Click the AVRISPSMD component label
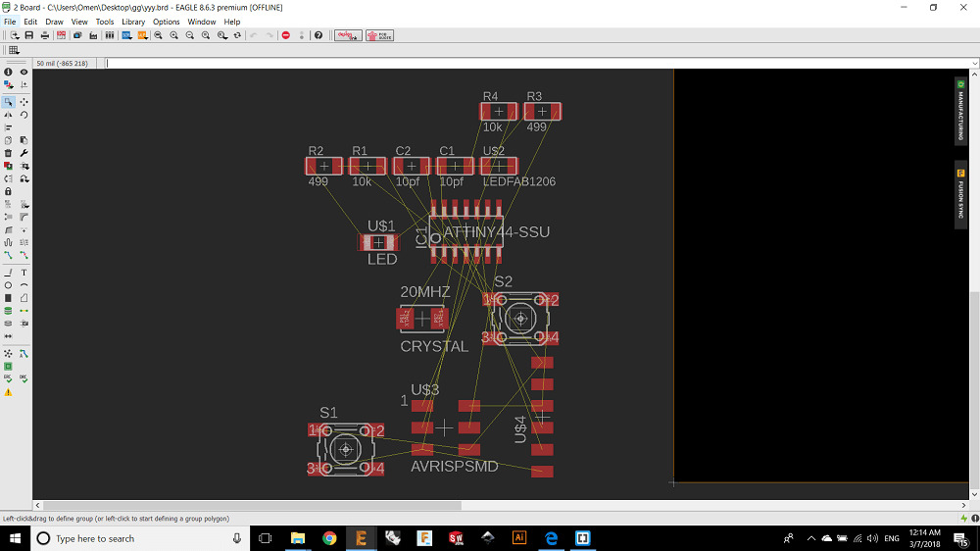Image resolution: width=980 pixels, height=551 pixels. tap(455, 467)
